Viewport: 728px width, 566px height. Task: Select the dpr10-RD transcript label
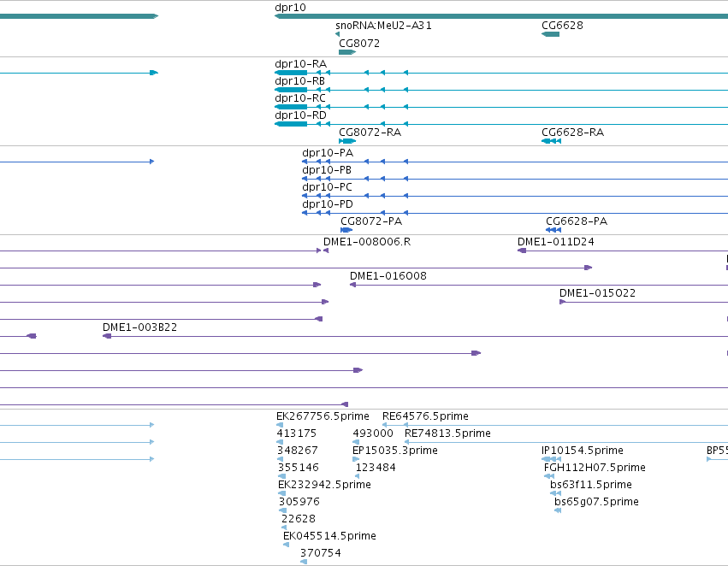click(x=301, y=115)
